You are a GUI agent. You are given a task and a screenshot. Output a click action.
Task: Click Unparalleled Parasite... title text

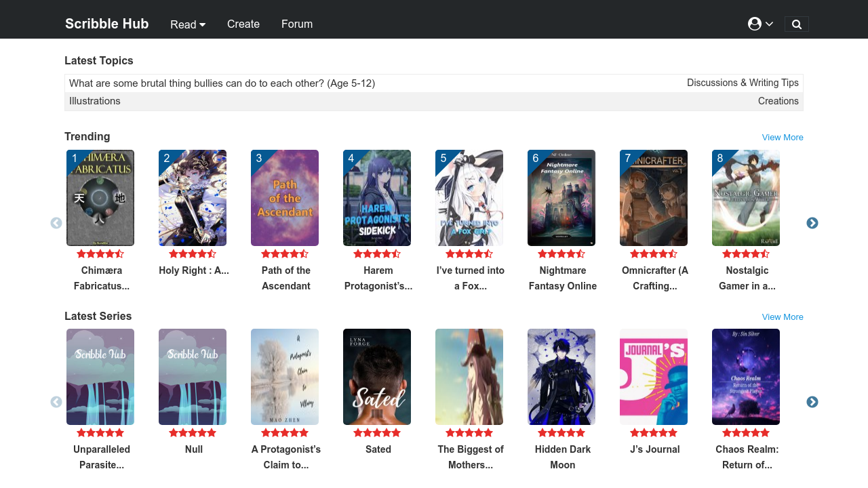pyautogui.click(x=102, y=457)
